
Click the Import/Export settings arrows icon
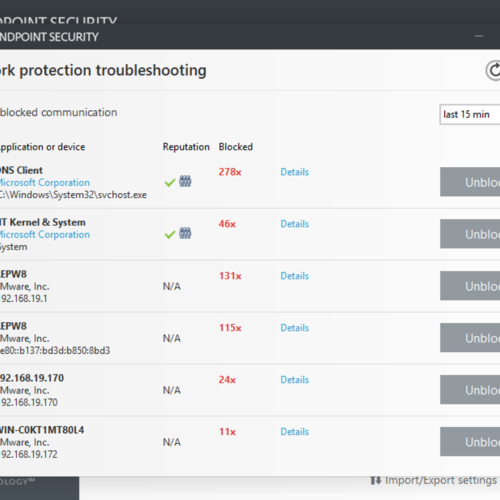tap(376, 480)
